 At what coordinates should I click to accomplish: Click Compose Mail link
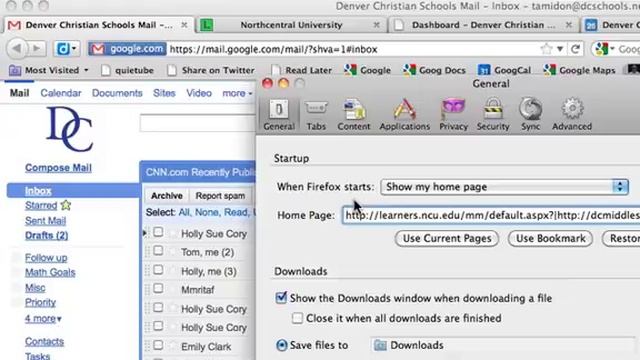tap(58, 168)
